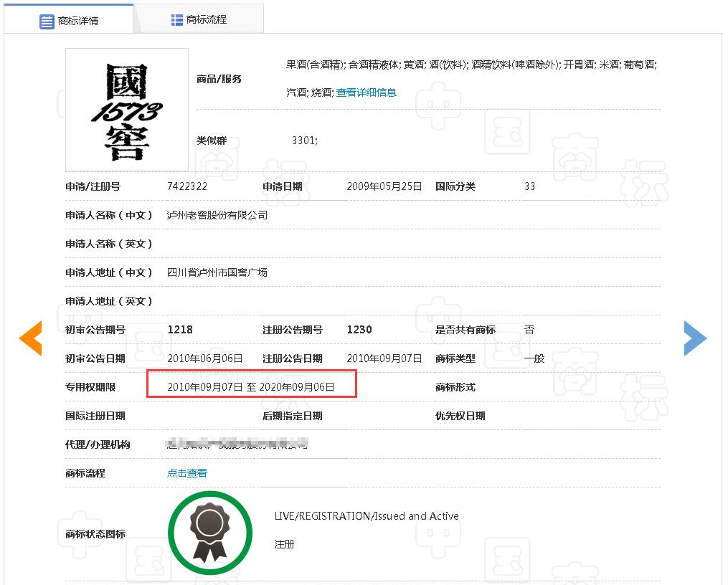Go to next trademark with blue arrow
Image resolution: width=728 pixels, height=585 pixels.
point(695,338)
